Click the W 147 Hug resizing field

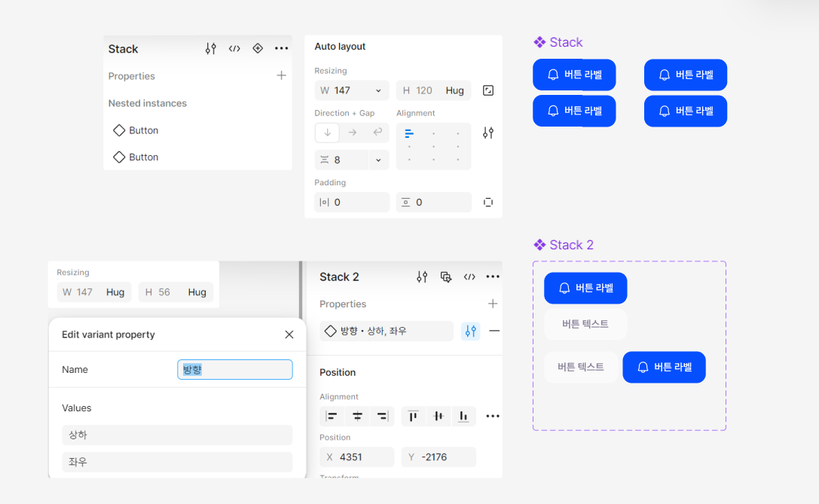point(94,292)
